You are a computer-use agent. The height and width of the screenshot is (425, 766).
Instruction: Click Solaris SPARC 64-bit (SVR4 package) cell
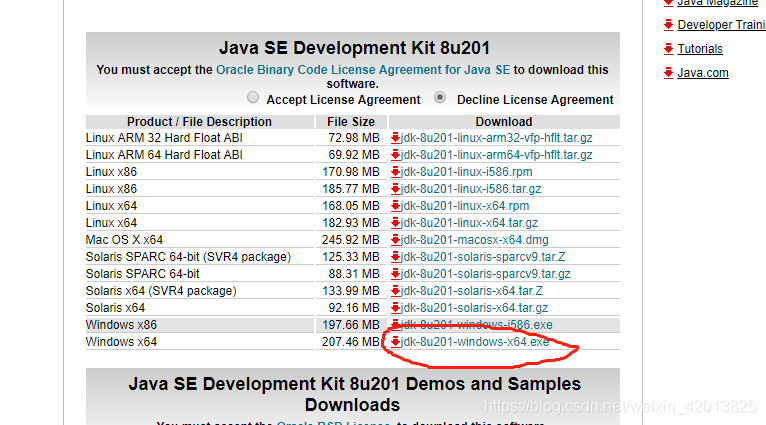coord(200,256)
